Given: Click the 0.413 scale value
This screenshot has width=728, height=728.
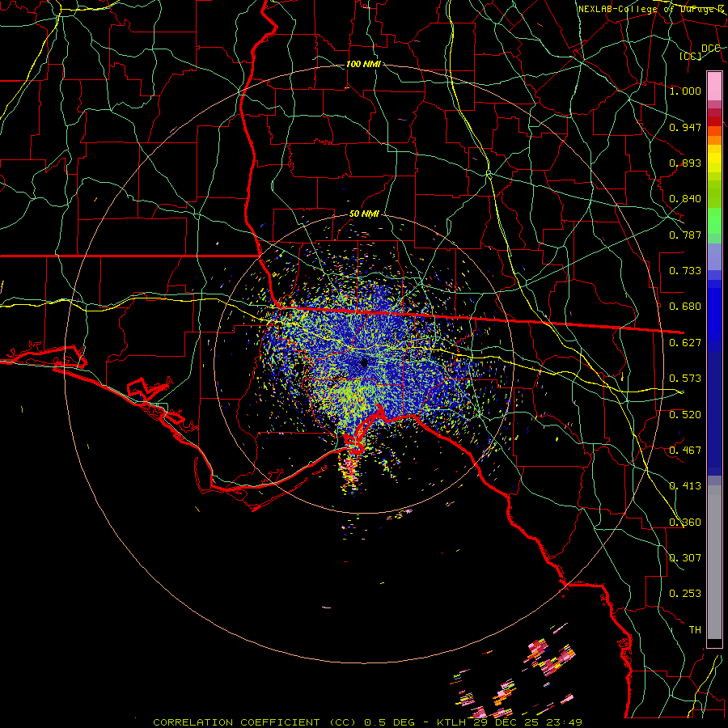Looking at the screenshot, I should (685, 486).
